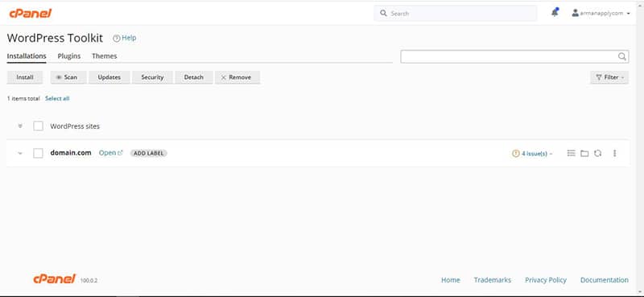
Task: Open the notifications bell
Action: click(x=555, y=13)
